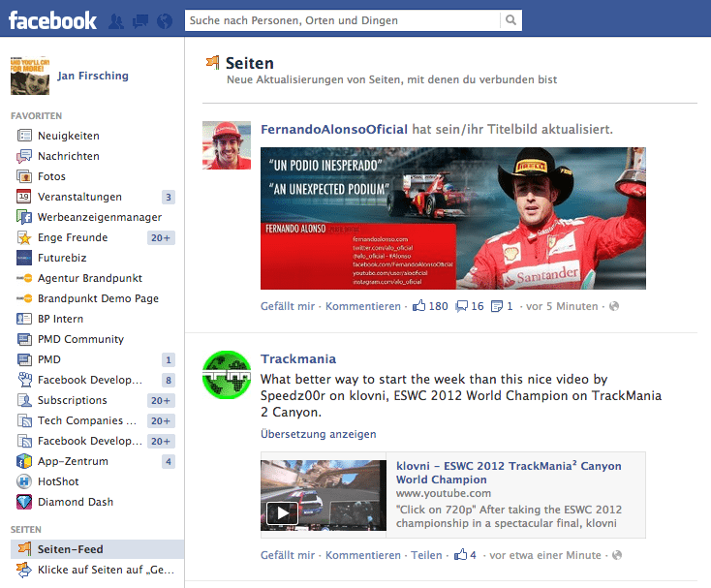The image size is (711, 588).
Task: Click the Werbeanzeigenmanager icon
Action: coord(24,217)
